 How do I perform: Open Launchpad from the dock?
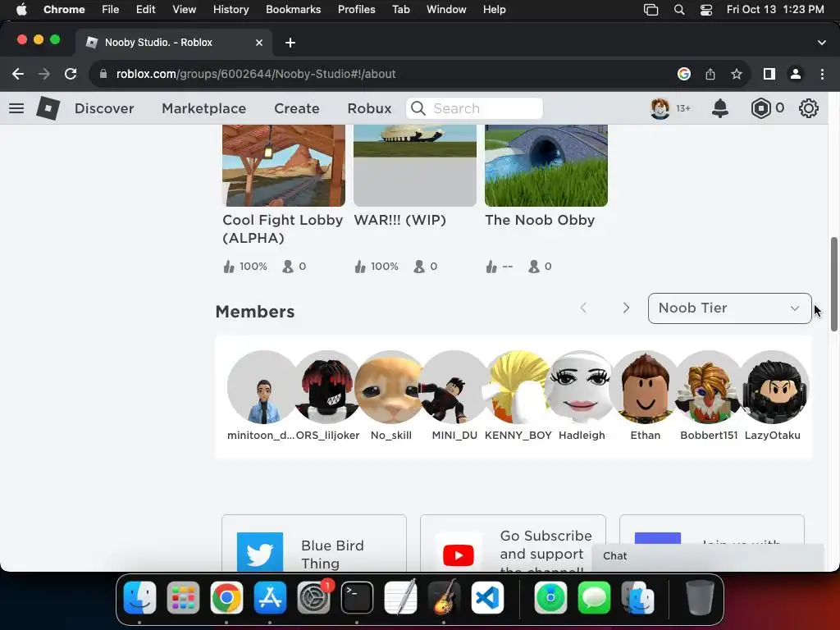point(183,597)
